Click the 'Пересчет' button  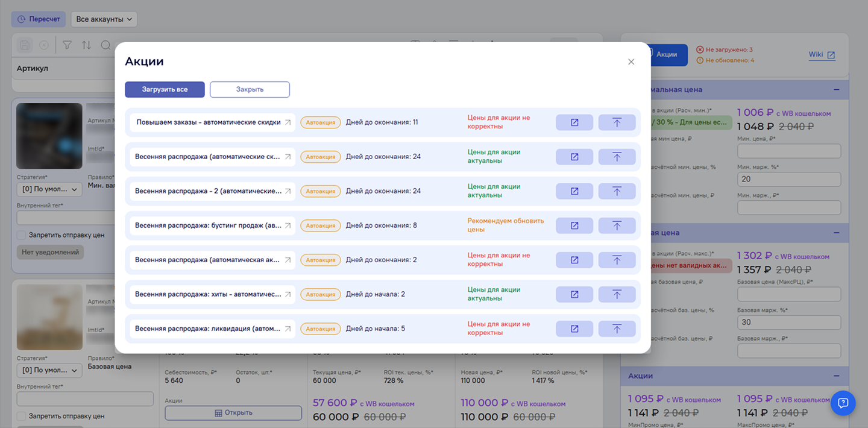point(39,19)
